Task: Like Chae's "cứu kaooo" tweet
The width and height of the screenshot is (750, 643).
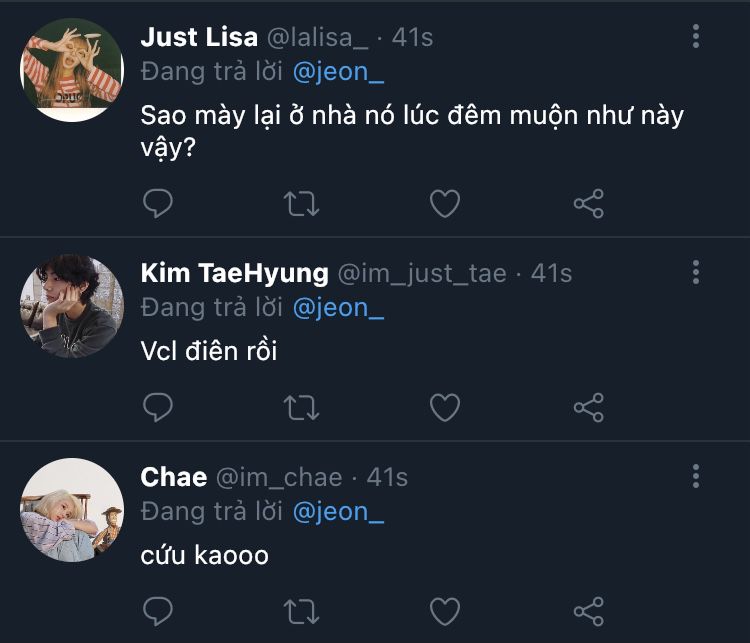Action: point(445,611)
